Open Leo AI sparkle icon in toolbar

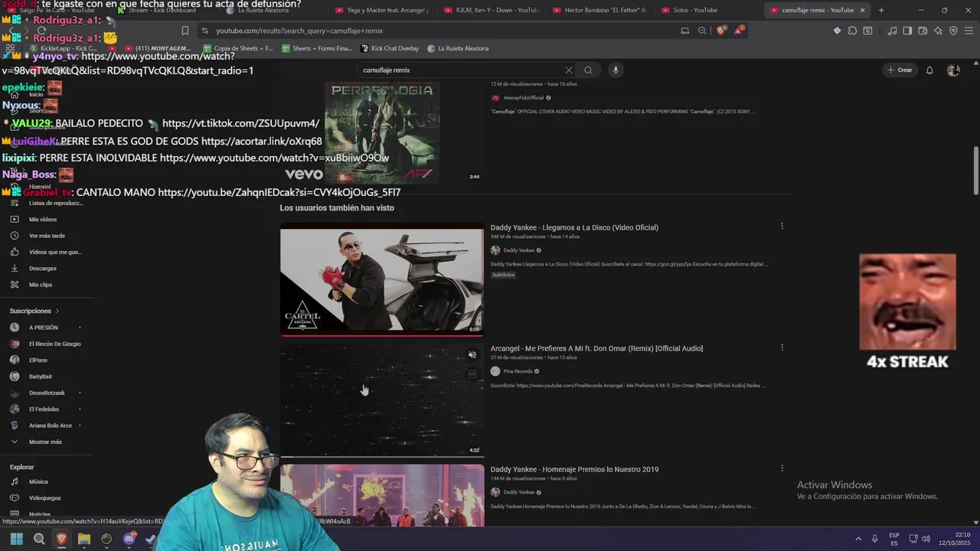(938, 31)
